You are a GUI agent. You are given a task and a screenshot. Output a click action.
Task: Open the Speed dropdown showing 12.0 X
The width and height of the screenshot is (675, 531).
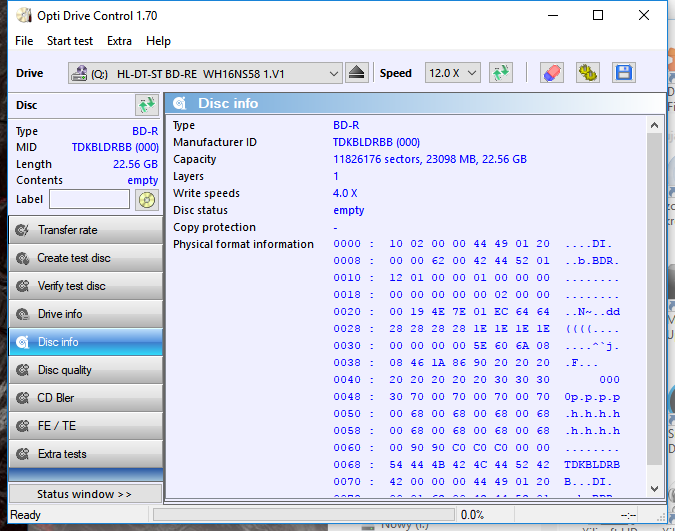click(452, 73)
